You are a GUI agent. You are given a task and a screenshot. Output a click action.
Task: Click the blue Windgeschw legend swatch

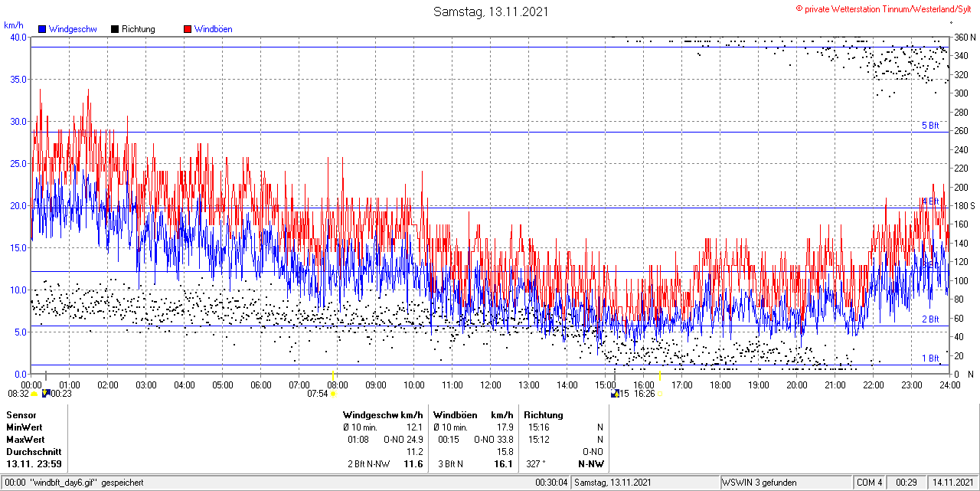tap(43, 29)
